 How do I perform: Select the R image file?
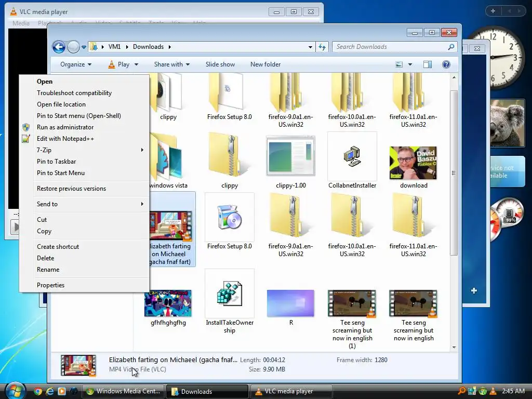pyautogui.click(x=291, y=303)
